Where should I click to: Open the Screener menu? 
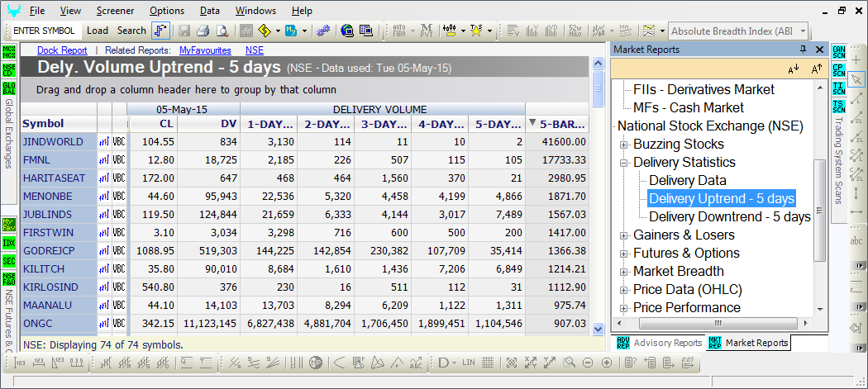(115, 11)
